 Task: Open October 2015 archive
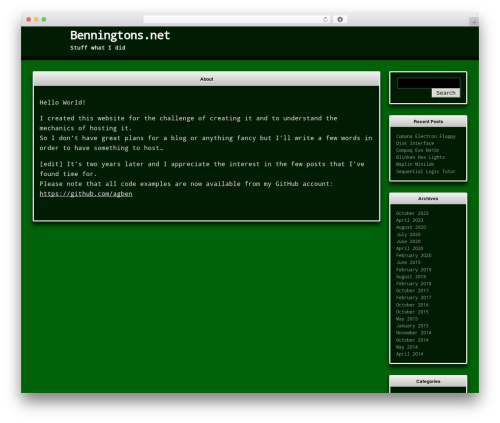coord(412,312)
